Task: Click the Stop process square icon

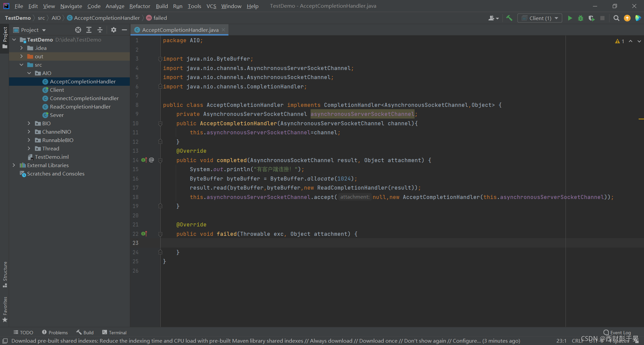Action: [602, 18]
